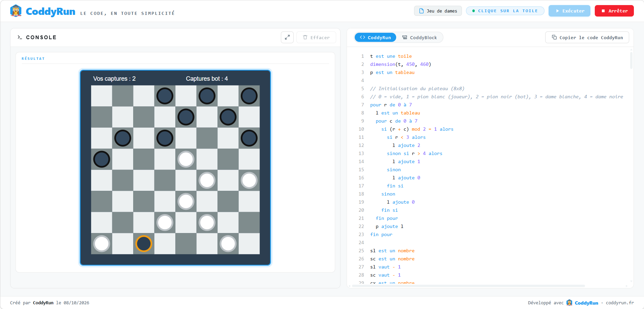Click code line 2 'dimension(t, 450, 460)'

(x=401, y=65)
